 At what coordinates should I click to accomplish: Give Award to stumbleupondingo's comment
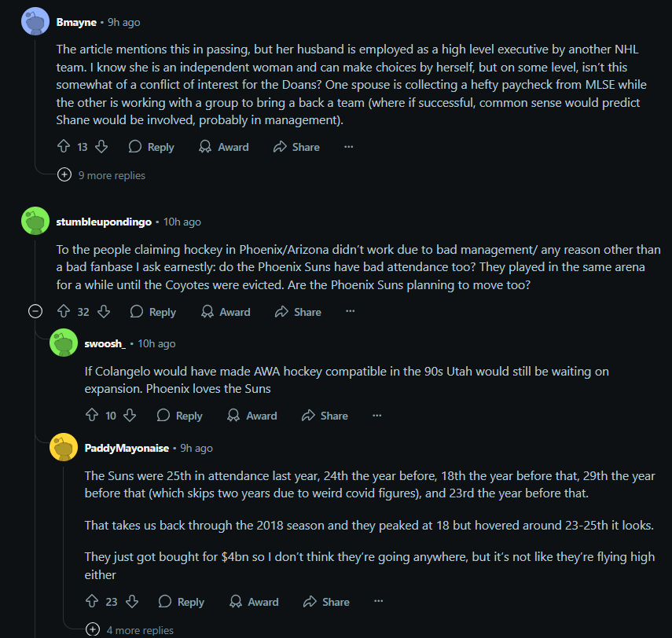(225, 312)
